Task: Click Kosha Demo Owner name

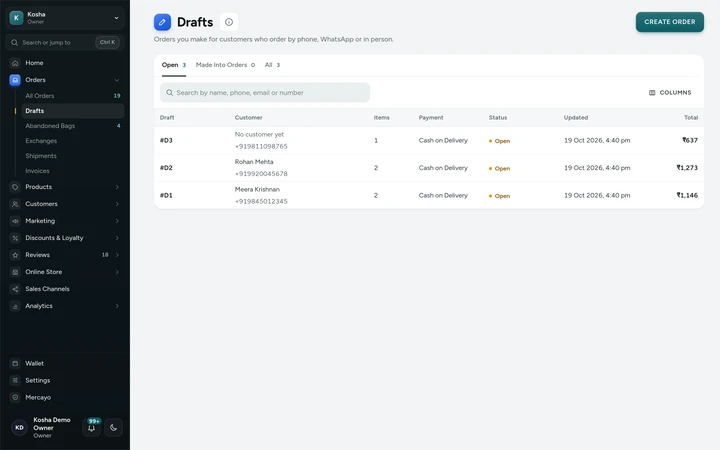Action: point(52,424)
